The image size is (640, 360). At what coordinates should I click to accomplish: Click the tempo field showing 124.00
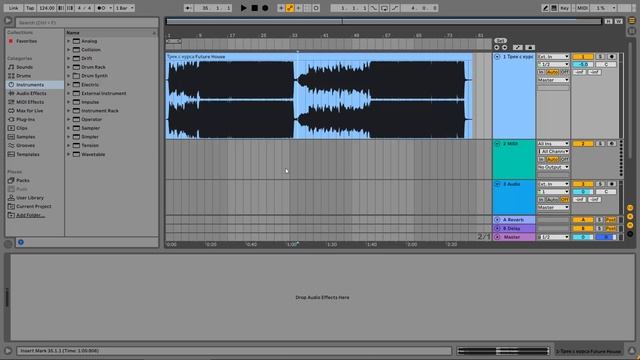47,8
